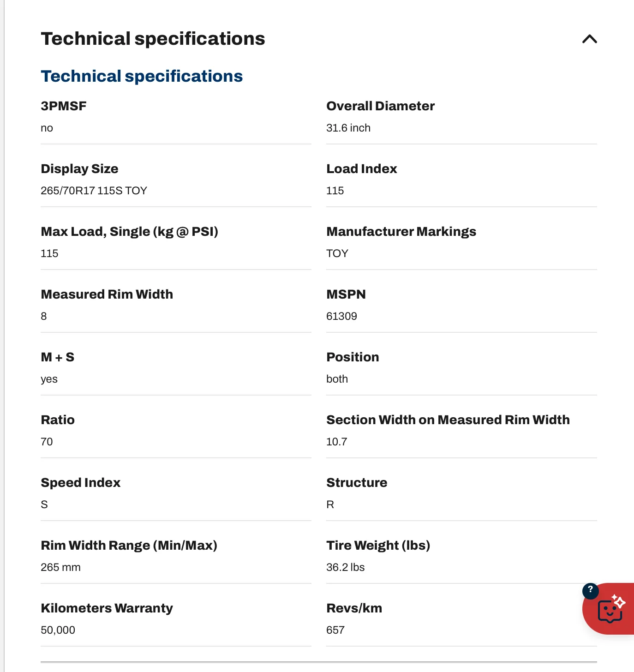Viewport: 634px width, 672px height.
Task: Select the Display Size value 265/70R17 115S TOY
Action: 94,191
